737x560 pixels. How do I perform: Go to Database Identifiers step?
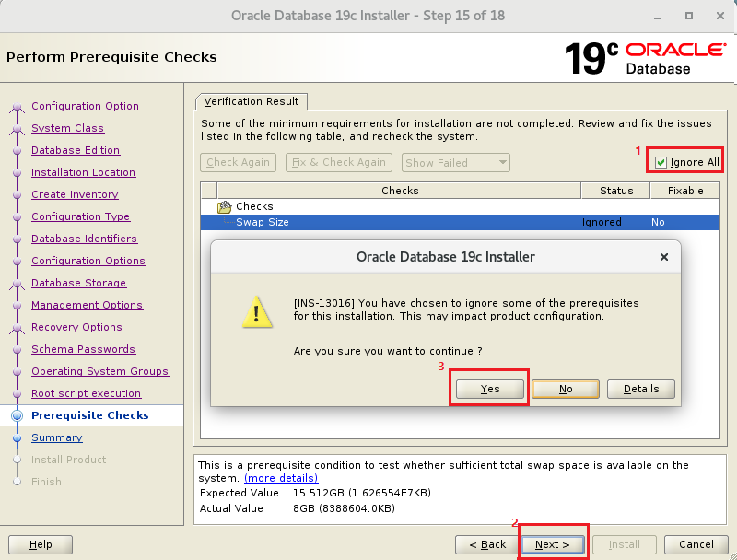point(84,239)
